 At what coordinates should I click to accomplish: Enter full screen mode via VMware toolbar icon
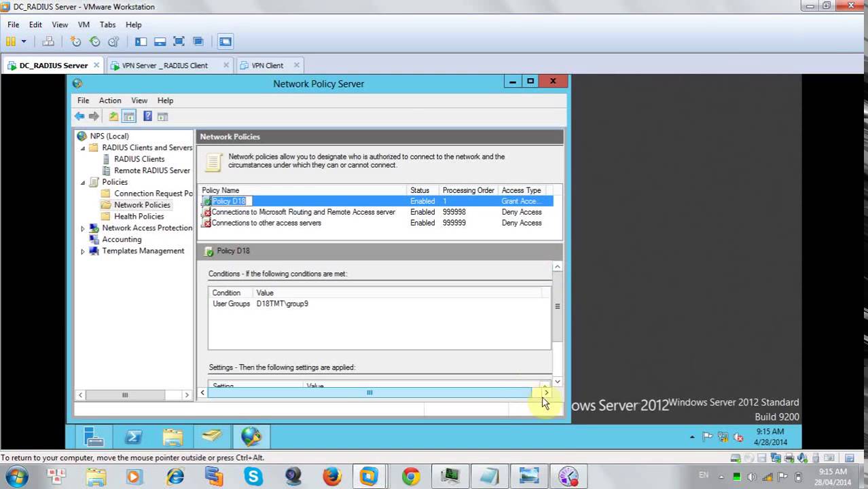179,41
